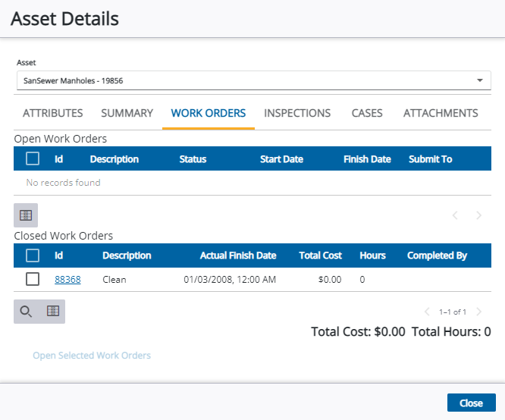Image resolution: width=505 pixels, height=420 pixels.
Task: Go to next page of Closed Work Orders
Action: point(478,312)
